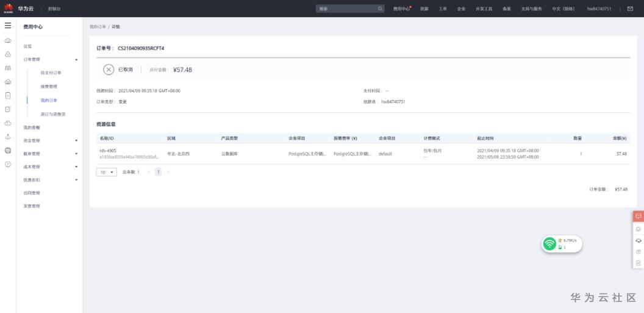
Task: Open the hw84740751 account menu
Action: [x=599, y=9]
